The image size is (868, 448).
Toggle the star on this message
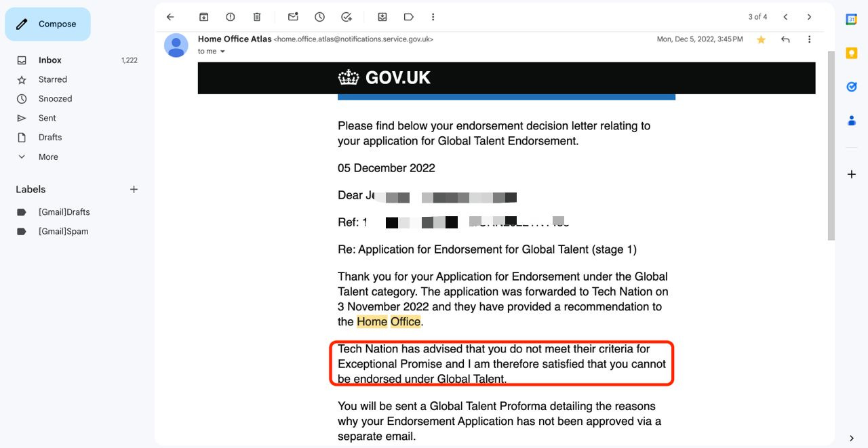761,39
